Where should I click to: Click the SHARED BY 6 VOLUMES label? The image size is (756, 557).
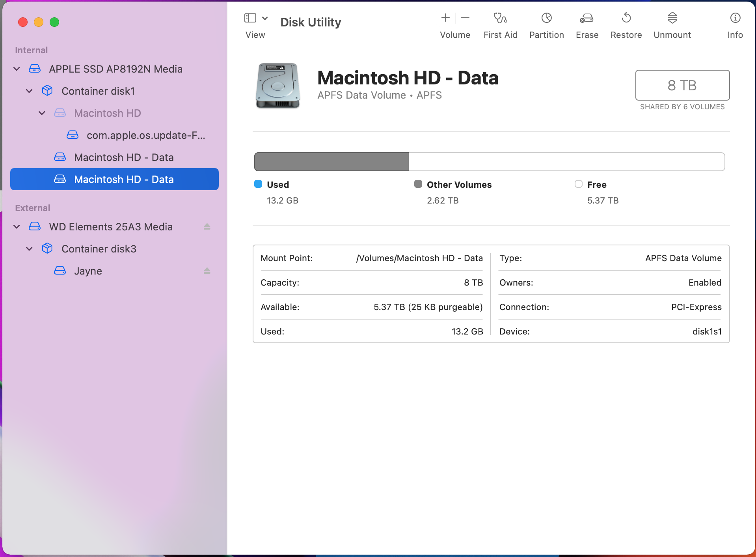(682, 107)
